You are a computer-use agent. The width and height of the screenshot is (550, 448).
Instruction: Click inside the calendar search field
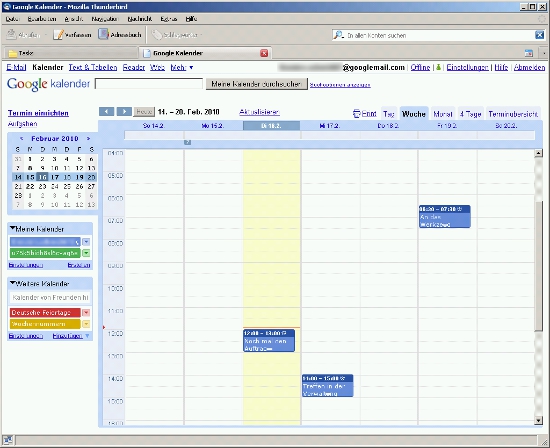coord(149,84)
